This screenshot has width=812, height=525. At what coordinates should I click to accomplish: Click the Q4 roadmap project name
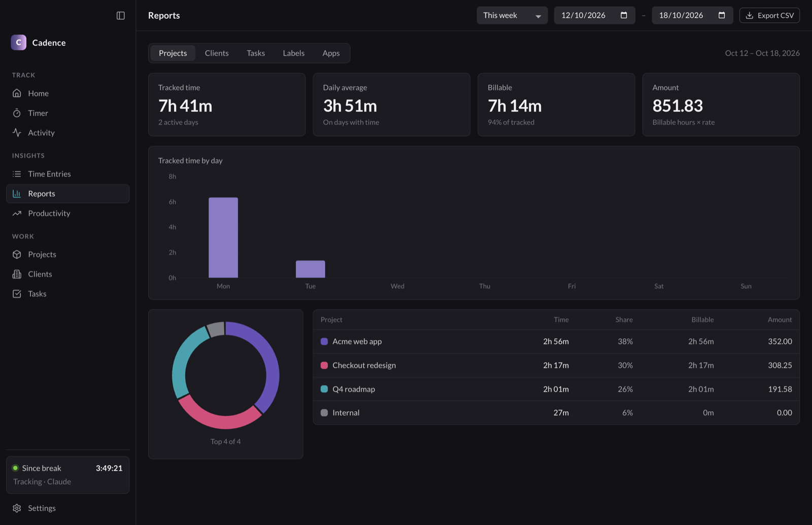tap(354, 389)
